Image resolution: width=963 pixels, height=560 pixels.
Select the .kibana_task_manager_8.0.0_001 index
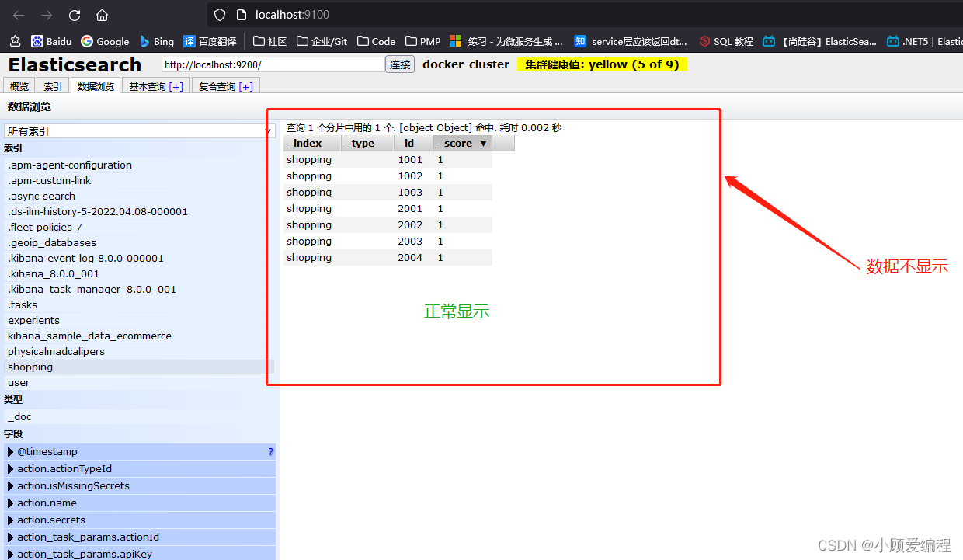click(140, 289)
